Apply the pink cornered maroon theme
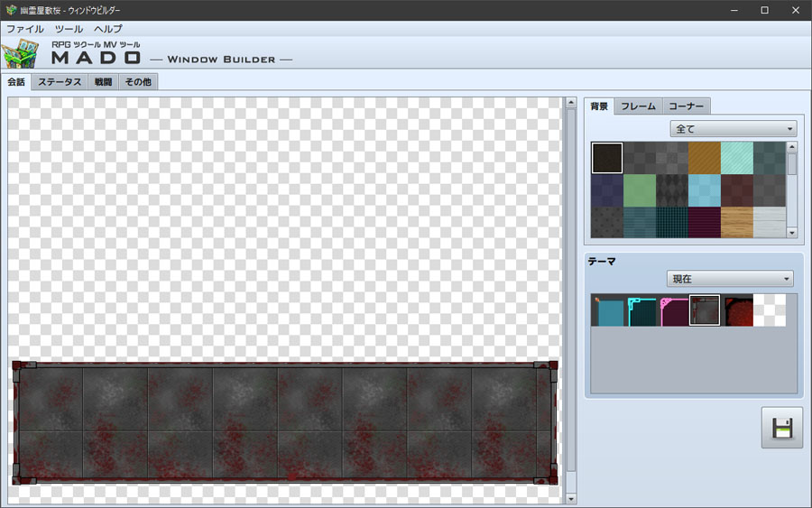Viewport: 812px width, 508px height. (x=672, y=310)
